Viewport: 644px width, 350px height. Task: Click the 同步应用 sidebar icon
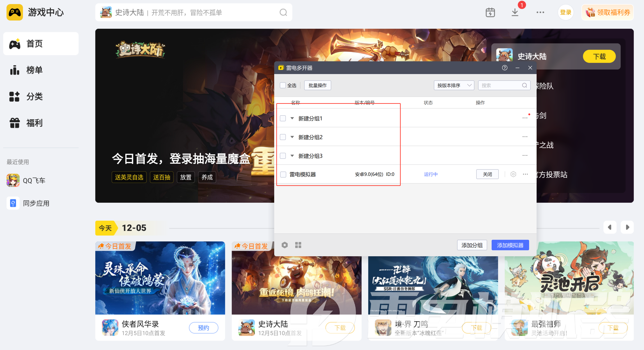[x=13, y=203]
